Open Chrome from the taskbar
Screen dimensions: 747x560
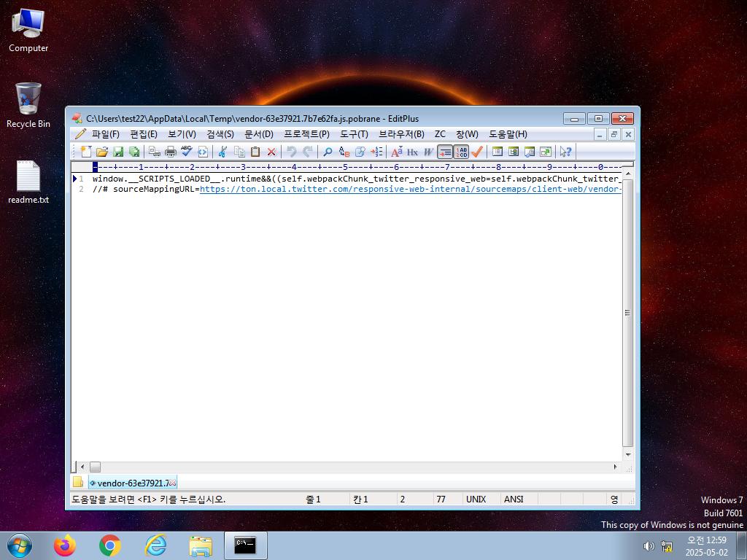[x=110, y=545]
